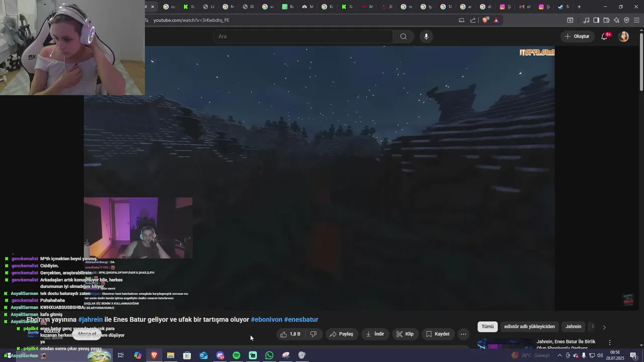Open Windows notification center icon

[x=633, y=355]
